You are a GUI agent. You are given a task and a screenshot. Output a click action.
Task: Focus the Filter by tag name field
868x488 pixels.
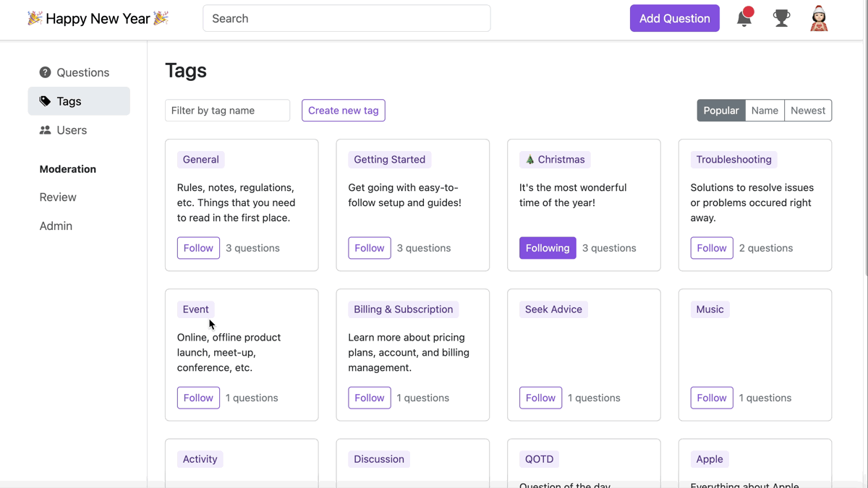tap(227, 111)
